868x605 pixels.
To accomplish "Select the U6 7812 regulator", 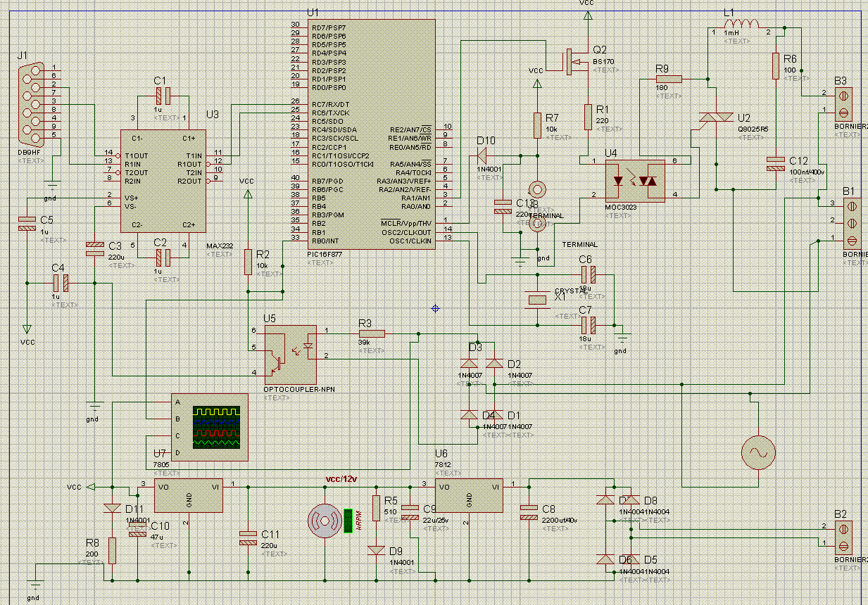I will pyautogui.click(x=469, y=495).
